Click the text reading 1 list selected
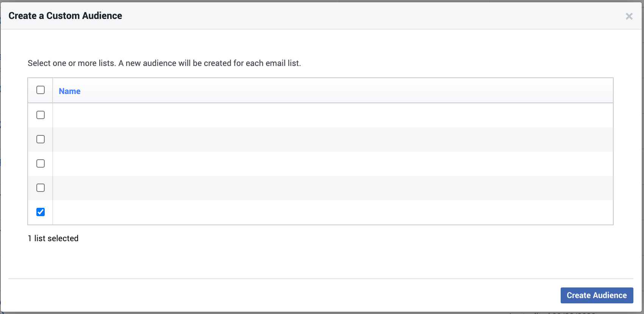This screenshot has height=314, width=644. [x=53, y=238]
